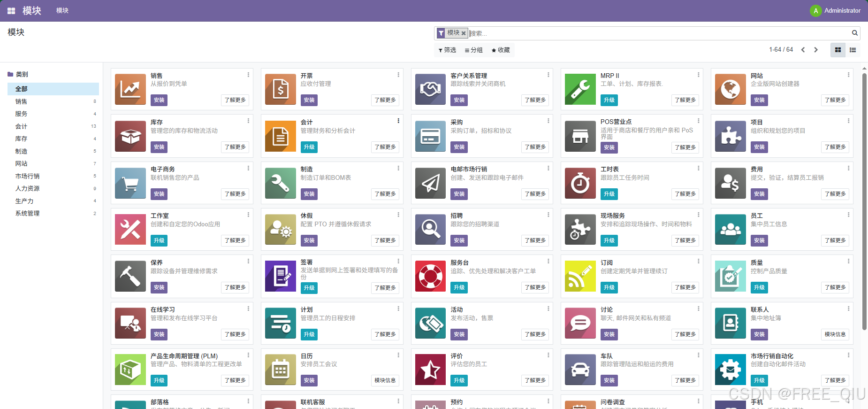Select 生产力 category in sidebar
868x409 pixels.
(53, 201)
